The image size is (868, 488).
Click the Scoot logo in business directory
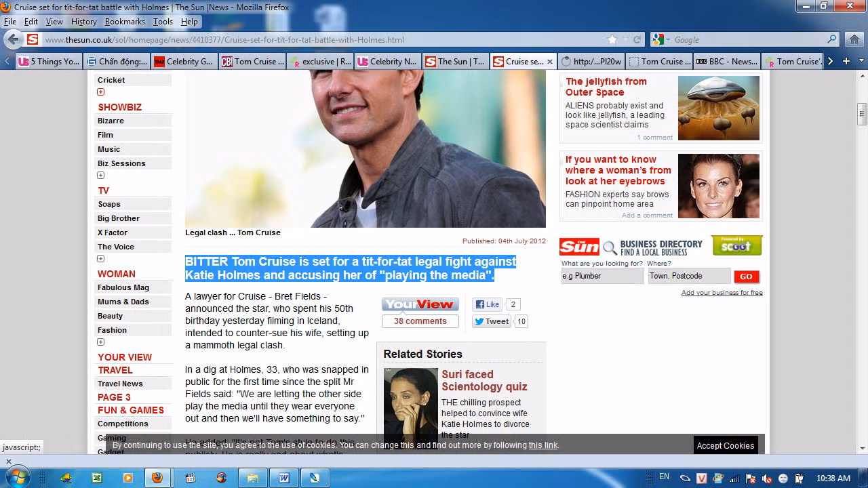737,245
